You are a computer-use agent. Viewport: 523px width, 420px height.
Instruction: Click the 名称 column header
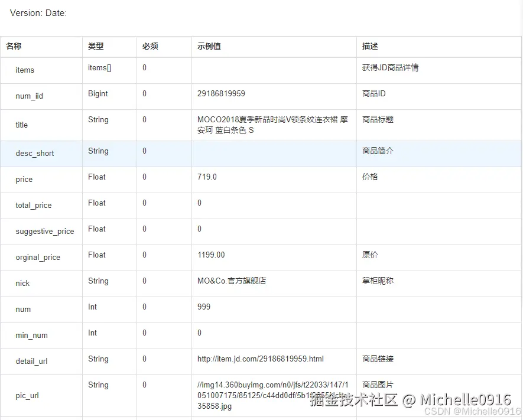pos(14,46)
